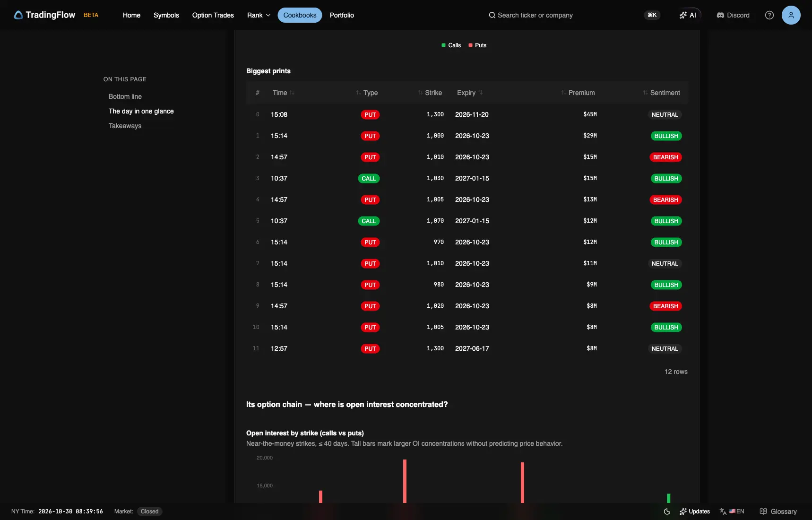
Task: Toggle the Puts legend series
Action: click(477, 45)
